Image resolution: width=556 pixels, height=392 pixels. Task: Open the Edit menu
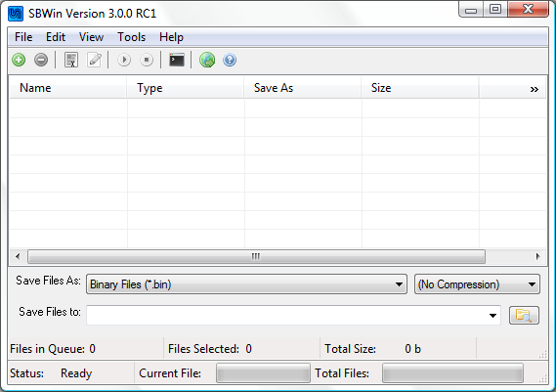pyautogui.click(x=56, y=37)
